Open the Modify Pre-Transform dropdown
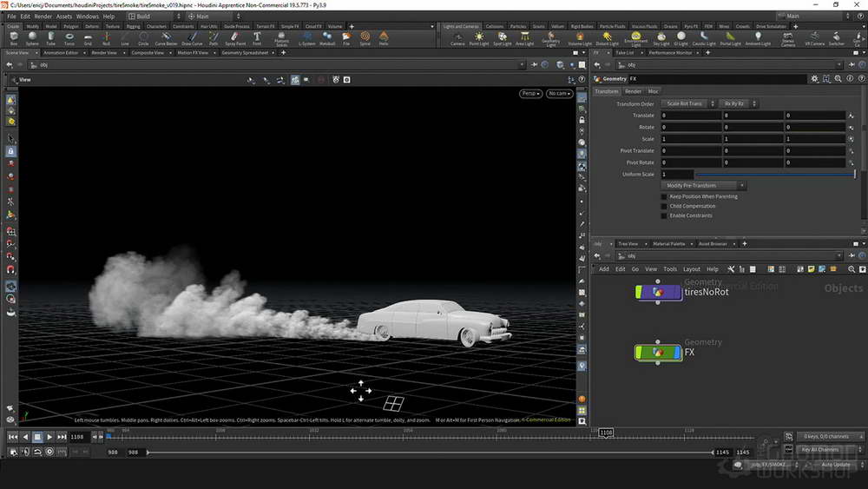This screenshot has width=868, height=489. pos(702,186)
